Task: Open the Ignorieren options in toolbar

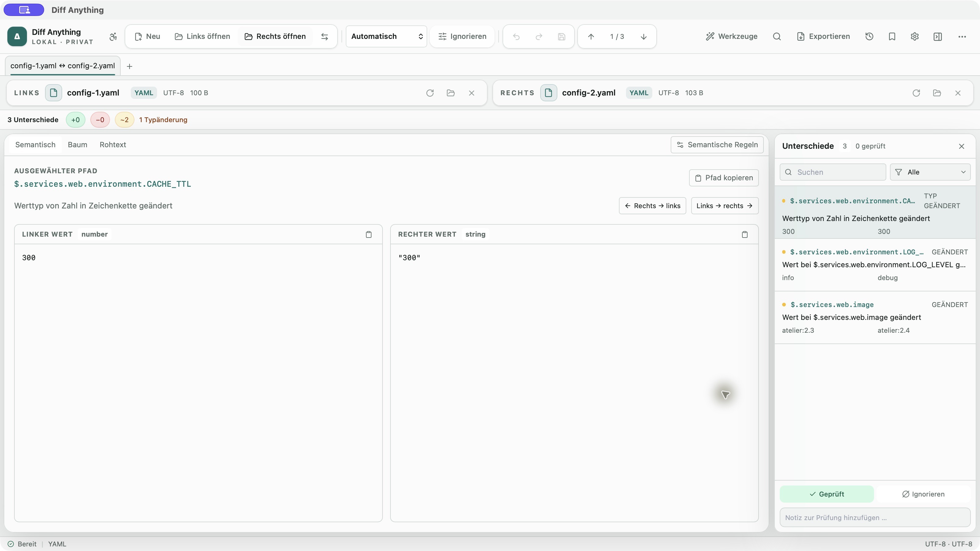Action: [x=462, y=36]
